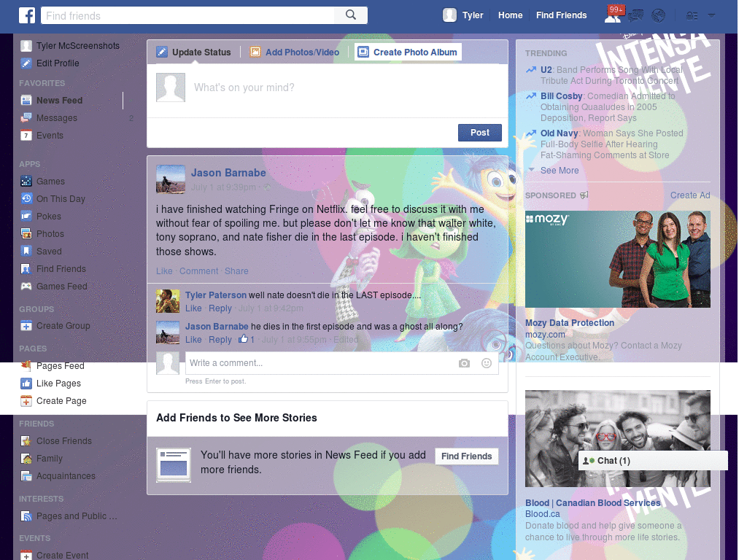Image resolution: width=747 pixels, height=560 pixels.
Task: Open Pages Feed icon
Action: point(26,366)
